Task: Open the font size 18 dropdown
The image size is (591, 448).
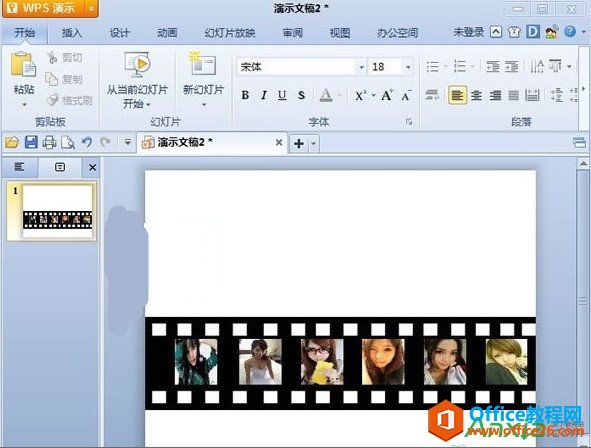Action: [x=408, y=67]
